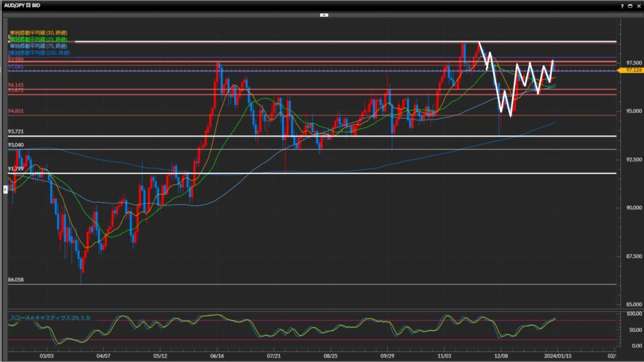Click the 06/16 date on time axis

click(x=217, y=354)
